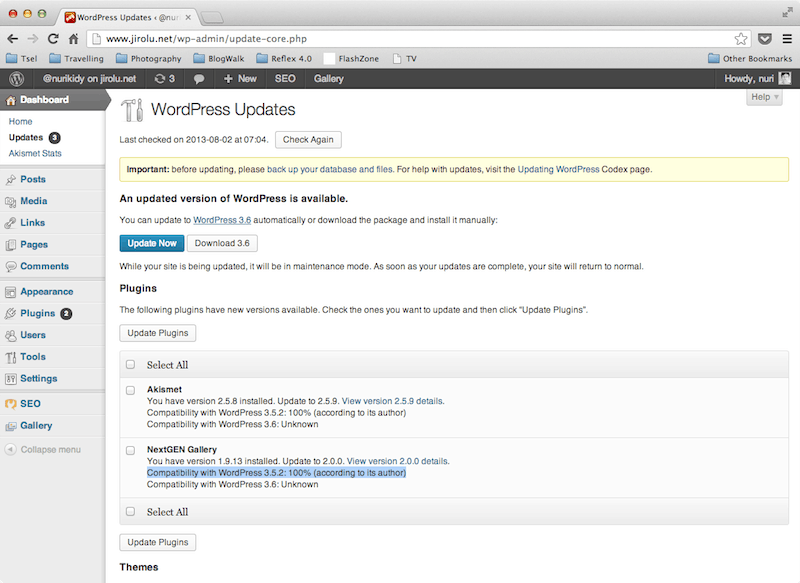Open the + New admin bar menu
This screenshot has height=583, width=800.
point(240,78)
